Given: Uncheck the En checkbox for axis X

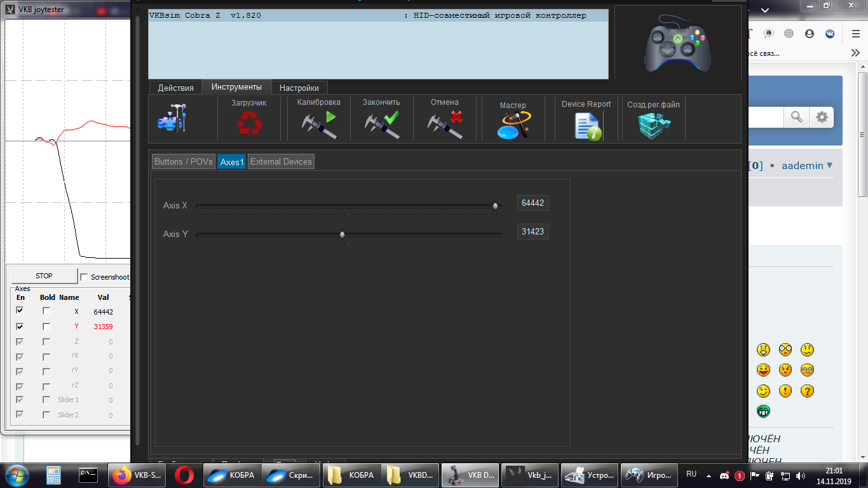Looking at the screenshot, I should (20, 311).
